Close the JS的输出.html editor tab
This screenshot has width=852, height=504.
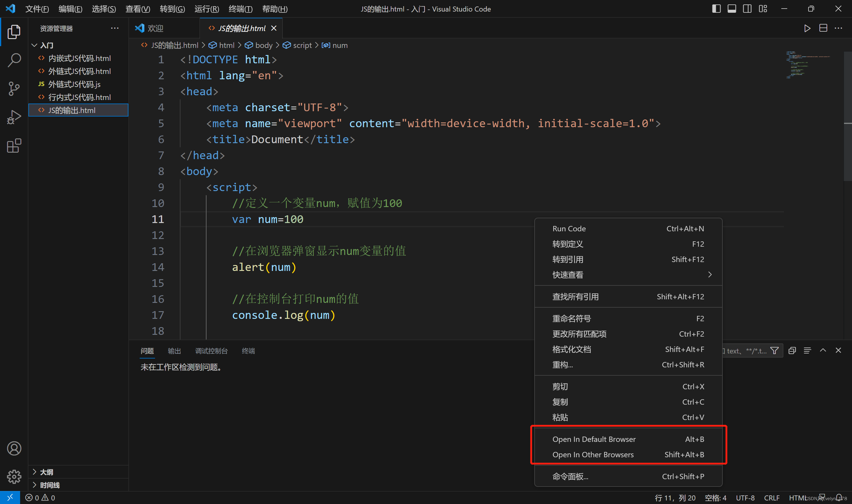[274, 28]
